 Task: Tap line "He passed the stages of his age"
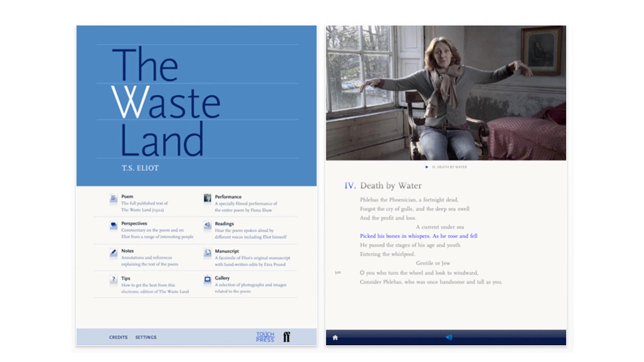click(x=410, y=245)
